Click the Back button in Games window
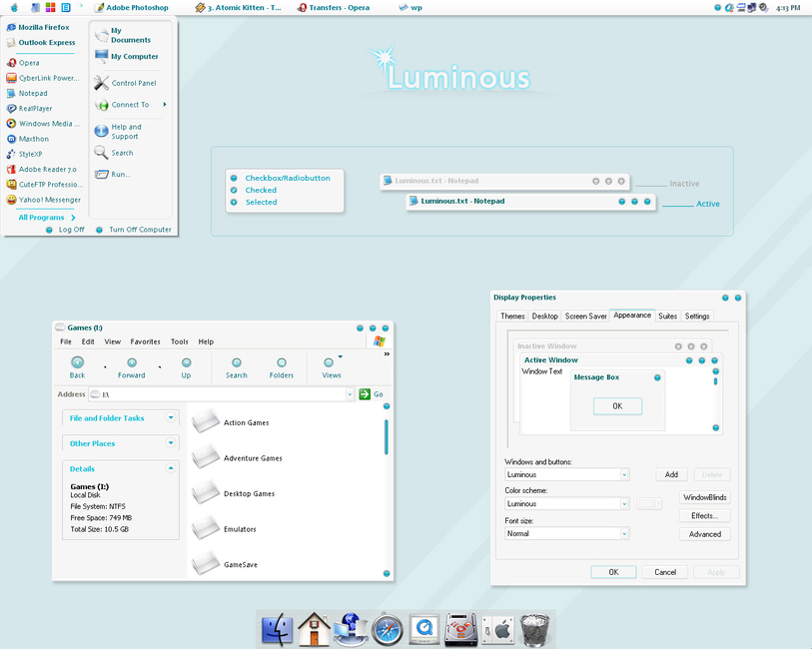812x649 pixels. pyautogui.click(x=77, y=368)
